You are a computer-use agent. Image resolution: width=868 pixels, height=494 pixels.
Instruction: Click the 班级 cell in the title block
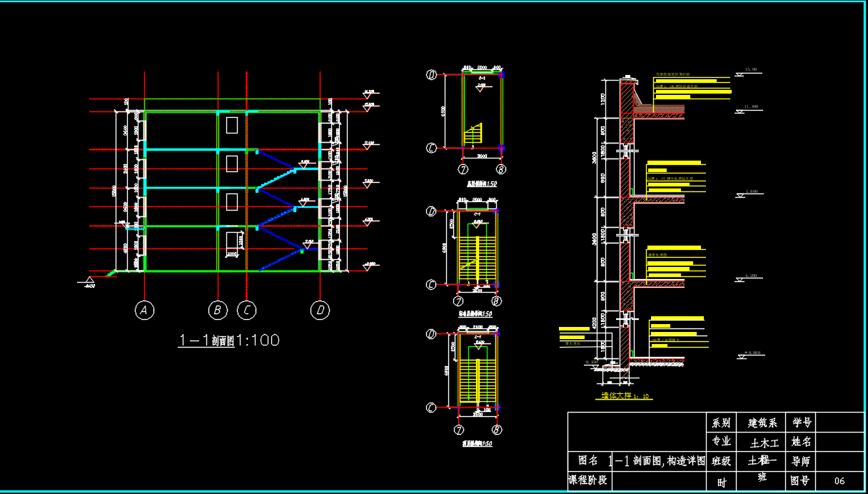[721, 461]
